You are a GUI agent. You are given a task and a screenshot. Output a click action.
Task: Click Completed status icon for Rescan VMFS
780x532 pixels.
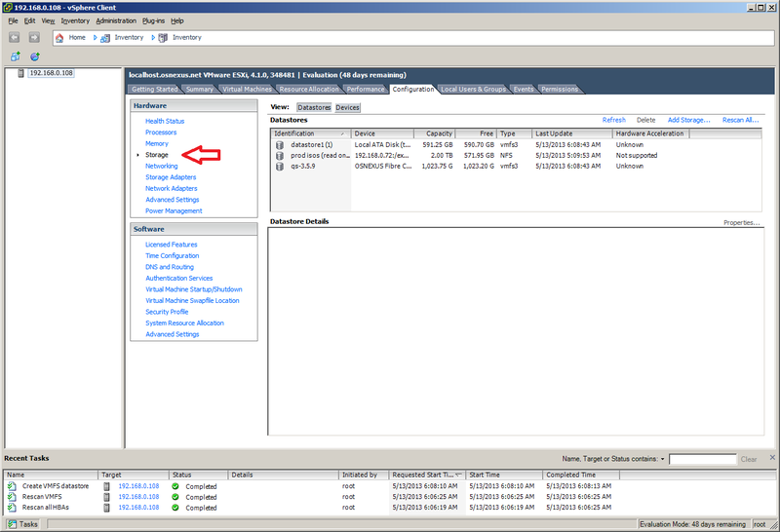[x=175, y=497]
